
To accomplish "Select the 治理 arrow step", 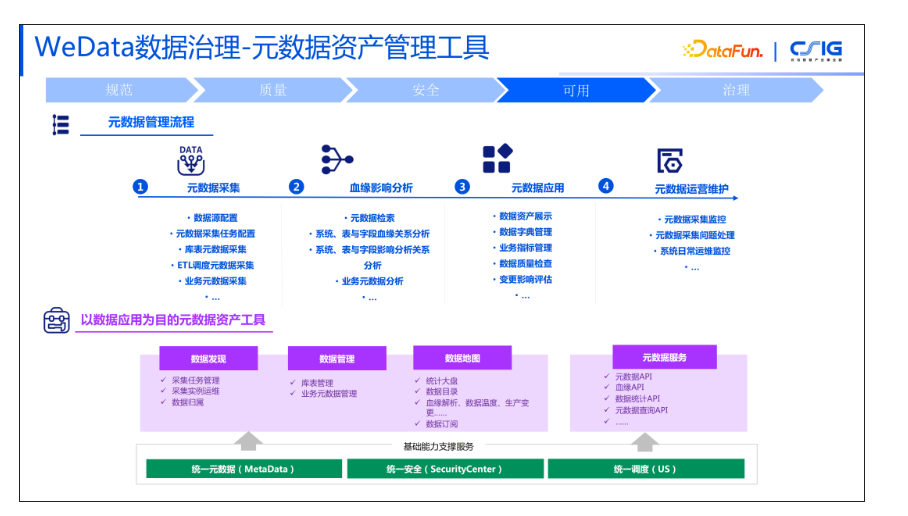I will coord(736,90).
